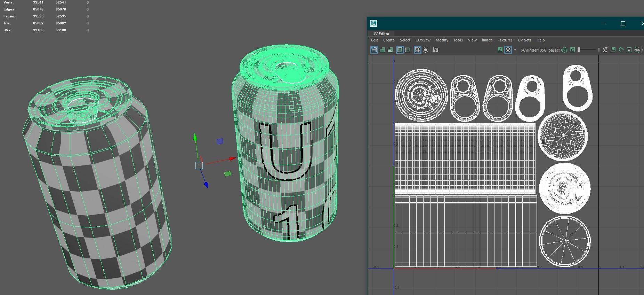Open the pCylinder10SG texture name dropdown
The height and width of the screenshot is (295, 644).
click(x=540, y=50)
